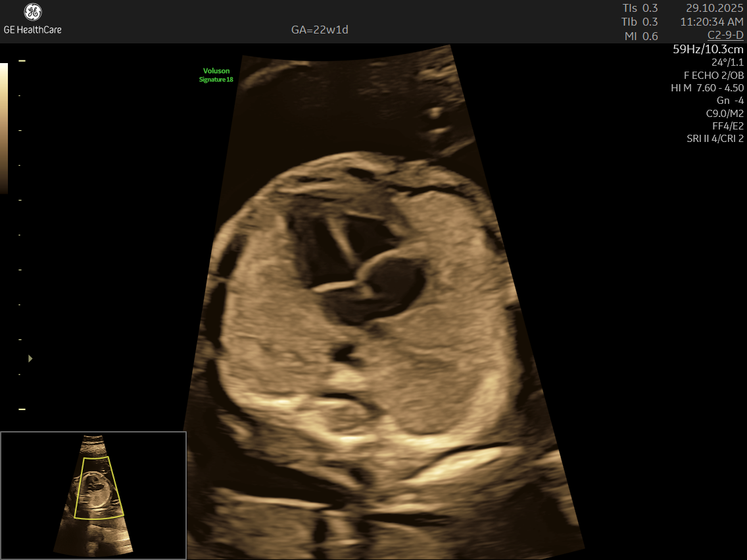Select the C2-9-D probe indicator
This screenshot has height=560, width=747.
click(x=725, y=35)
